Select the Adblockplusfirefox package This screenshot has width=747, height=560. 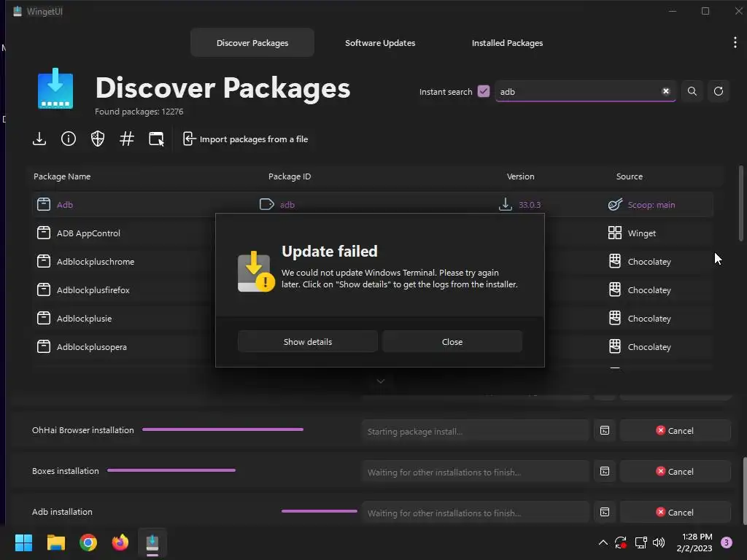(93, 290)
